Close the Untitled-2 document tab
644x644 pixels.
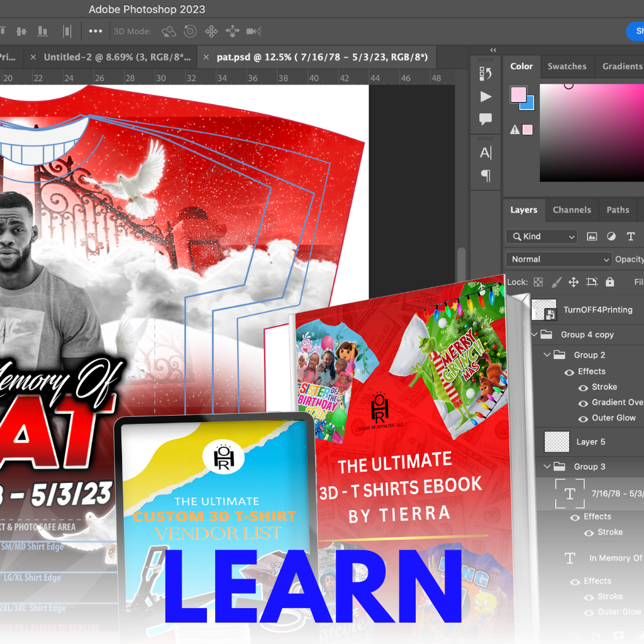(33, 57)
